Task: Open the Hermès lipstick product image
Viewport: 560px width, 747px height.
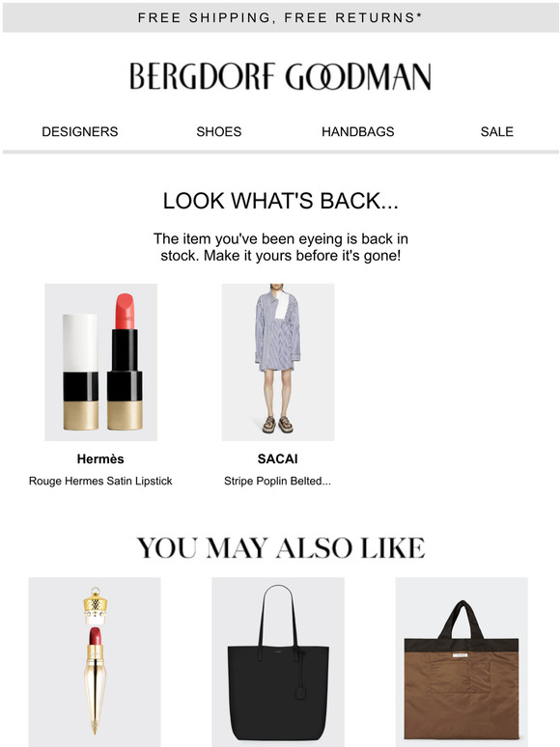Action: tap(101, 362)
